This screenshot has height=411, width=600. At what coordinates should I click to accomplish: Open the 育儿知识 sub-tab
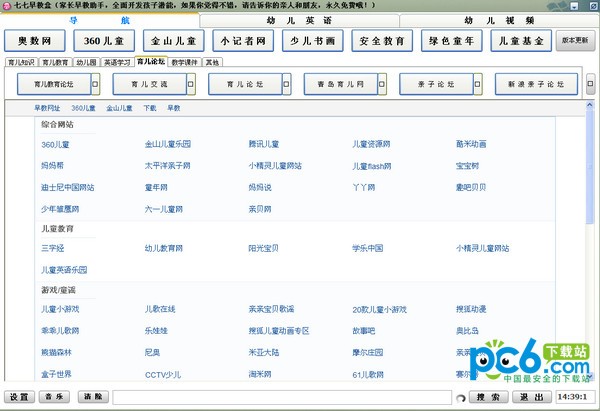(x=21, y=62)
